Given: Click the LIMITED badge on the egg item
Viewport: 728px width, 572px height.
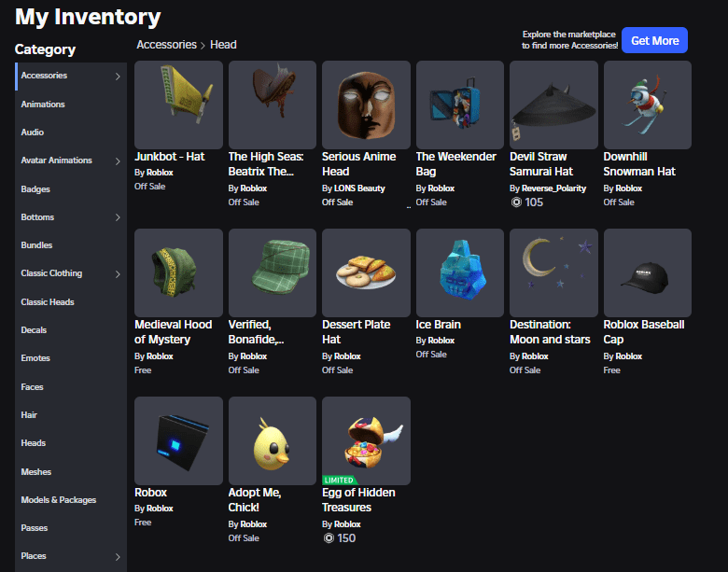Looking at the screenshot, I should 340,480.
